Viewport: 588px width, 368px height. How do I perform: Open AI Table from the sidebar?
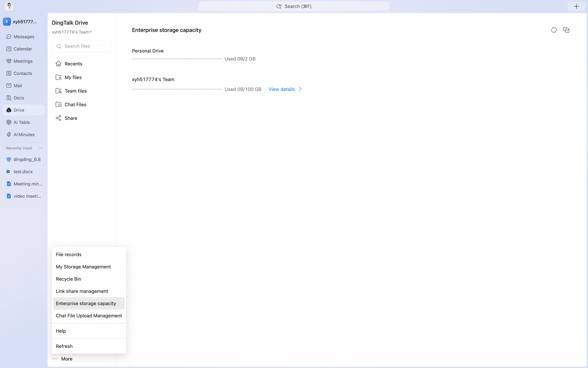[x=24, y=122]
